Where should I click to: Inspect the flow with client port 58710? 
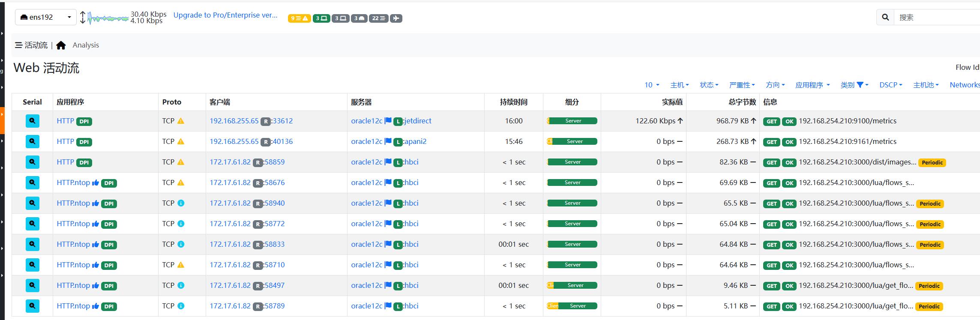pos(32,265)
